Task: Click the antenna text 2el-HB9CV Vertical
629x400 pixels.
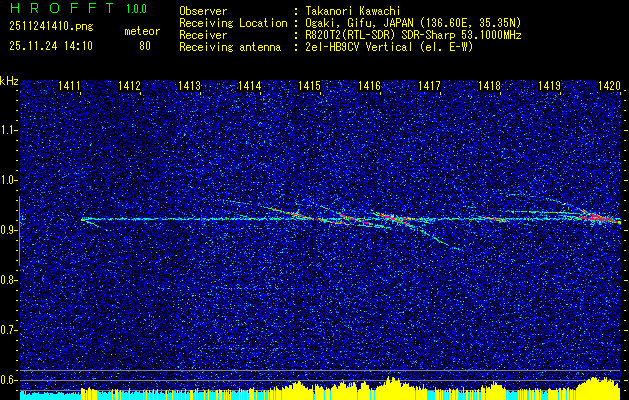Action: pyautogui.click(x=359, y=47)
